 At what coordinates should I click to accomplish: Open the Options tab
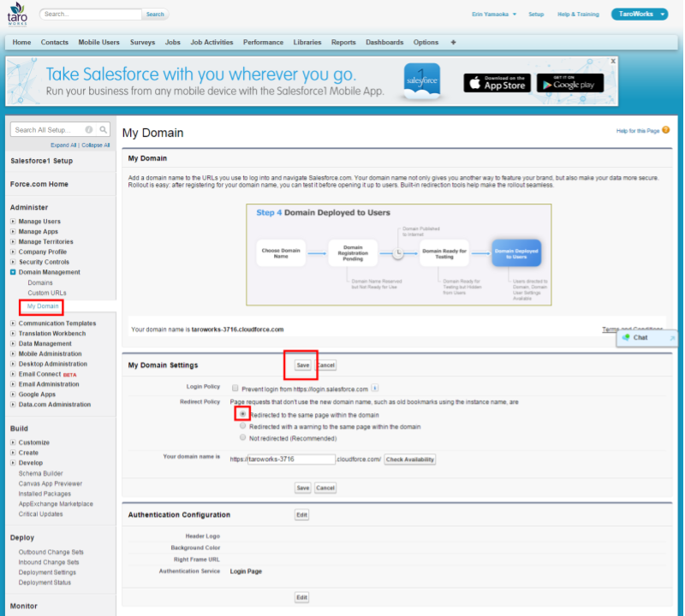(x=426, y=42)
